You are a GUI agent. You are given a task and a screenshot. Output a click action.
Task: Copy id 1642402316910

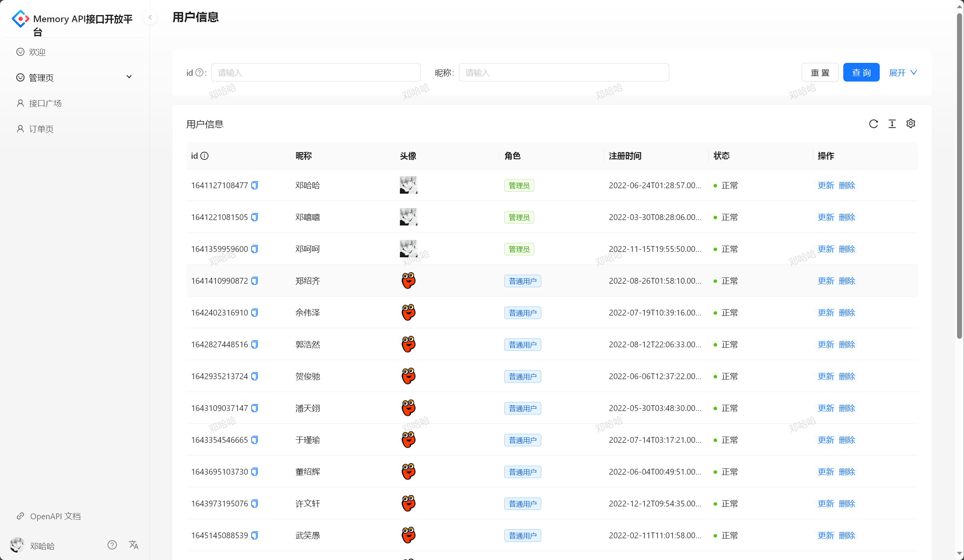[255, 313]
